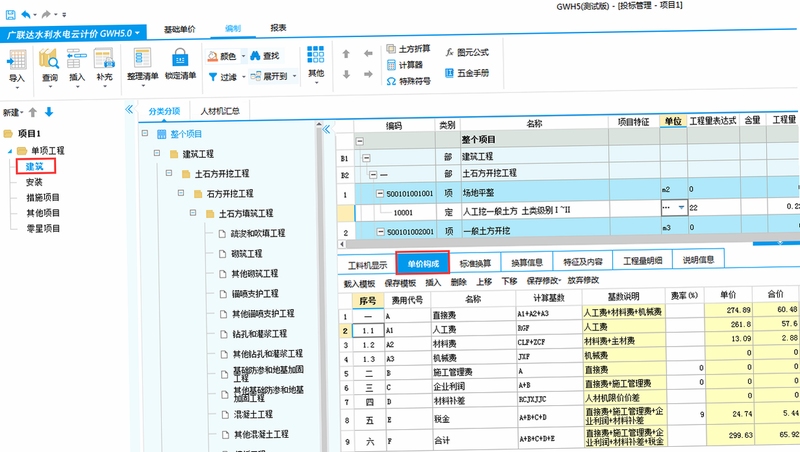Click the 载入模板 button
The width and height of the screenshot is (800, 452).
pyautogui.click(x=359, y=284)
